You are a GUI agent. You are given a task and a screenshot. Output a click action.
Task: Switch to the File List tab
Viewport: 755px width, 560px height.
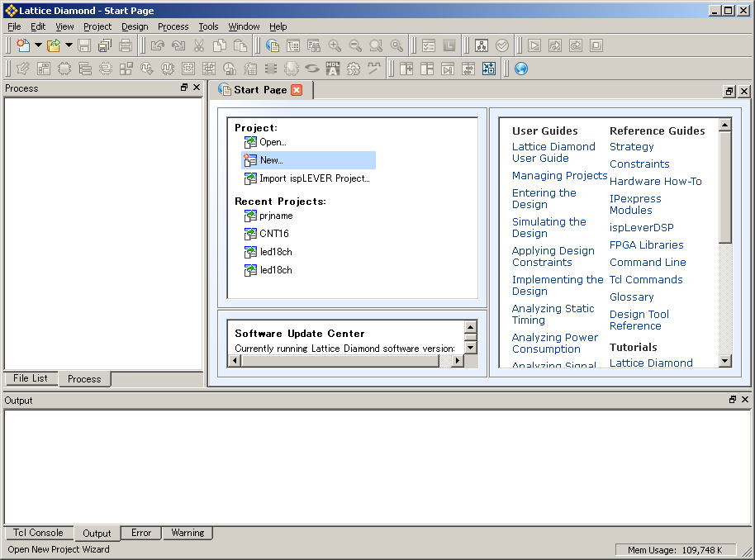pyautogui.click(x=31, y=378)
